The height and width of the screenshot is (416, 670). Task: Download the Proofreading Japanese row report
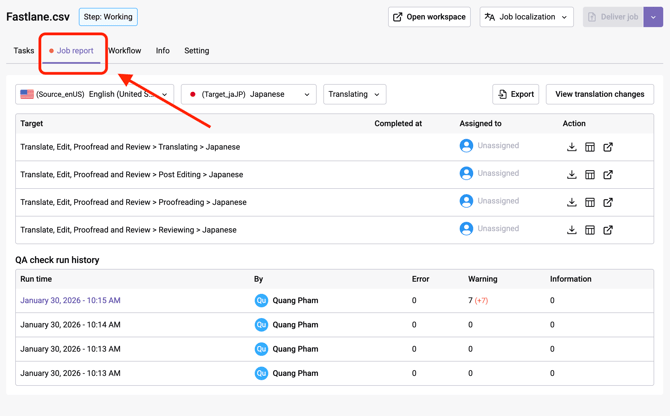click(x=571, y=202)
